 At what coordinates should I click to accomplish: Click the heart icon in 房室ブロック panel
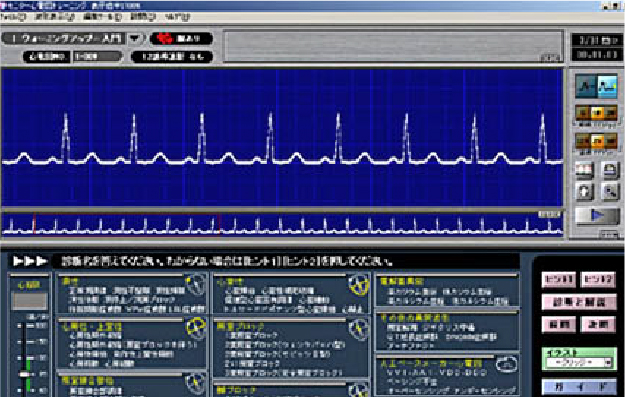(x=358, y=329)
